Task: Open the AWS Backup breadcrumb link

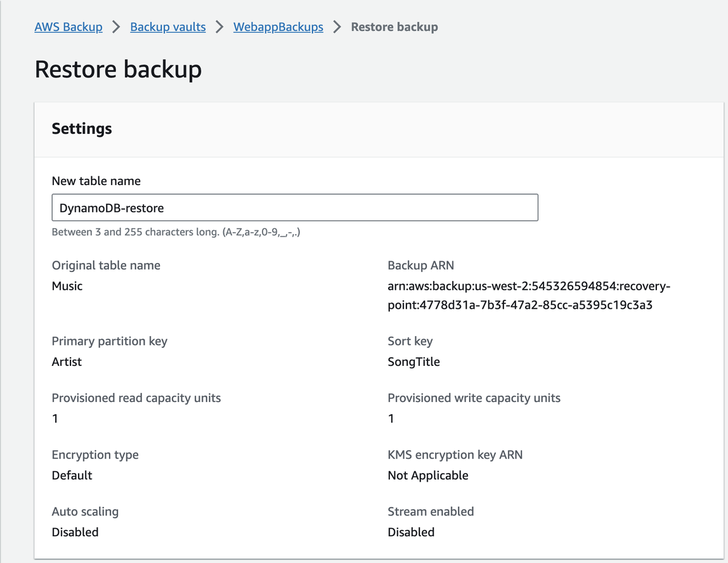Action: point(68,27)
